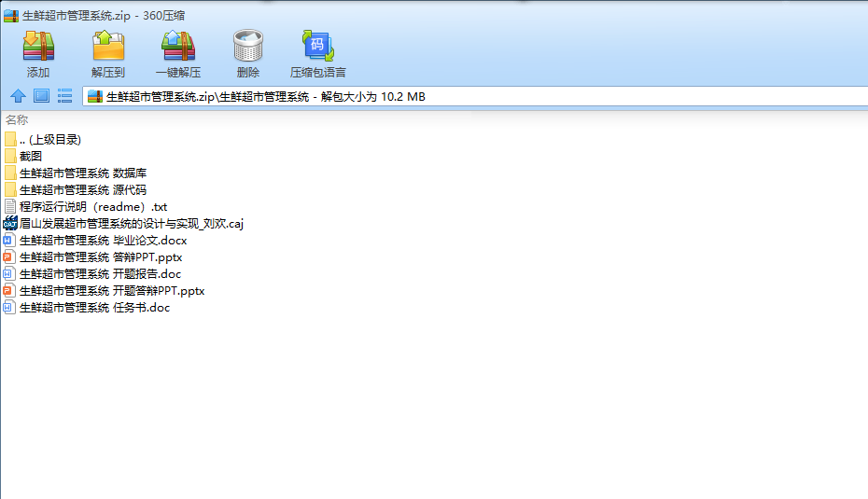Click the PowerPoint icon of 开题答辩PPT.pptx
Image resolution: width=868 pixels, height=499 pixels.
(8, 290)
